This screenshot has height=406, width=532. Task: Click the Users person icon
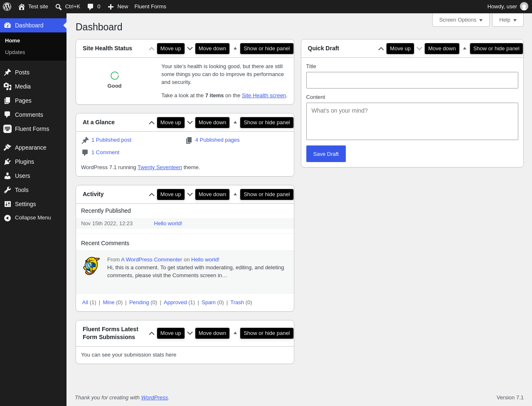tap(7, 176)
